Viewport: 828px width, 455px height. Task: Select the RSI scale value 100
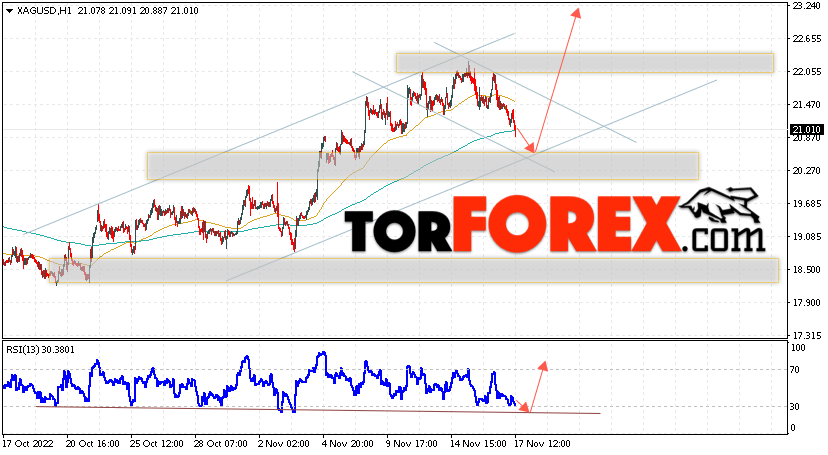tap(798, 348)
